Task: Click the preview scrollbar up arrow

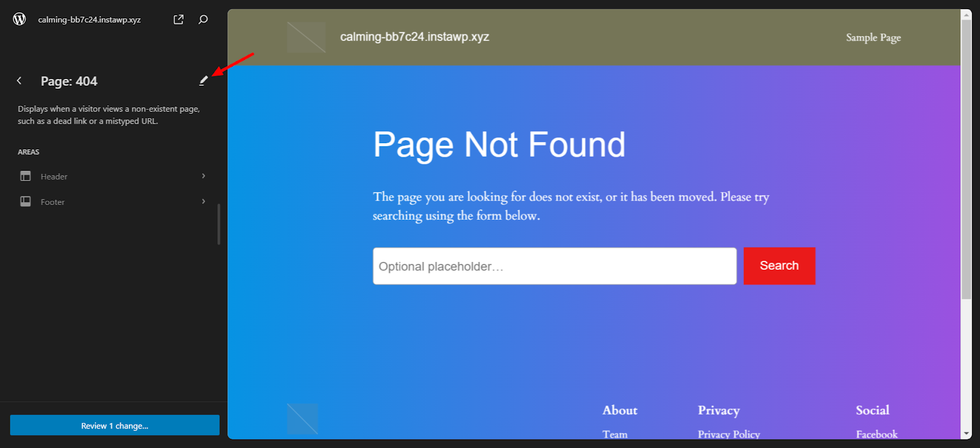Action: [966, 14]
